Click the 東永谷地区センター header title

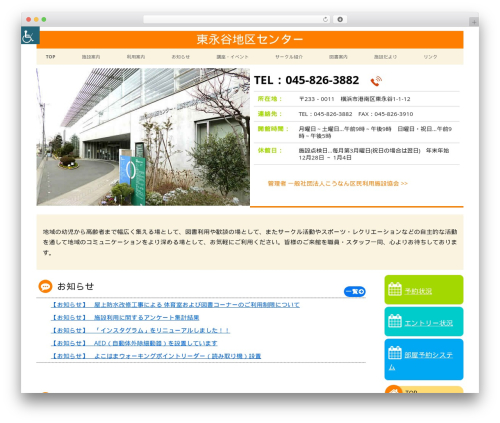click(250, 39)
